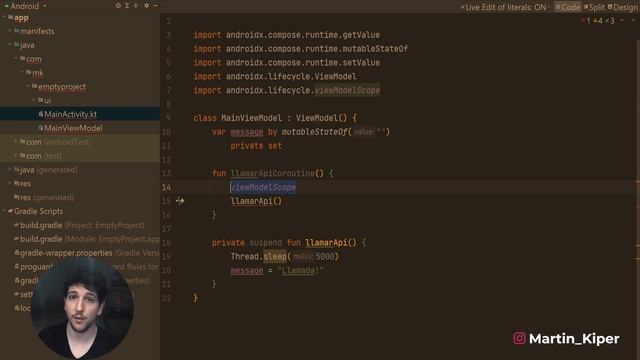Click the MainViewModel class icon
The height and width of the screenshot is (360, 640).
tap(40, 128)
